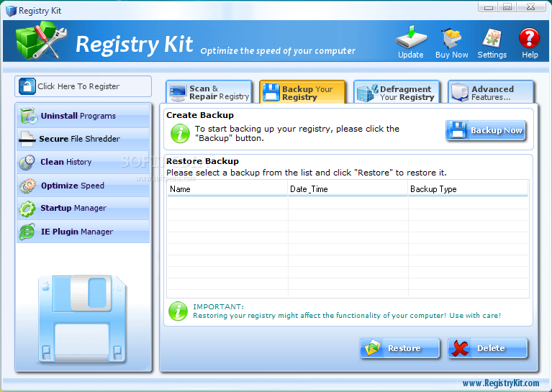Open the Defragment Your Registry tab

pos(397,93)
